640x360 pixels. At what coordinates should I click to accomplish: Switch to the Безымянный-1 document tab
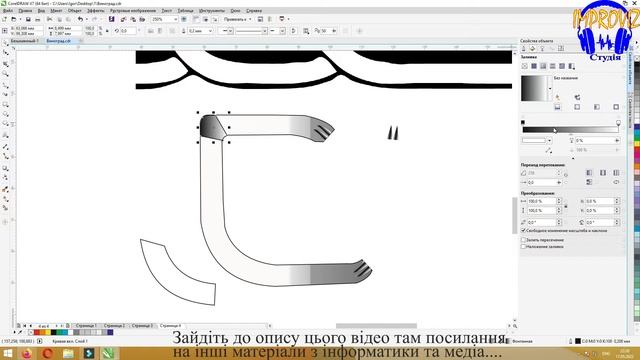point(24,41)
